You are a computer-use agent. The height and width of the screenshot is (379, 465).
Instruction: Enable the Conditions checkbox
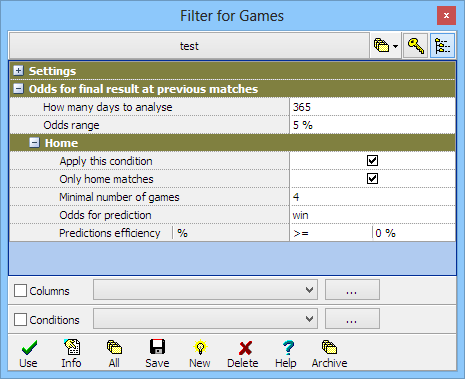[20, 320]
